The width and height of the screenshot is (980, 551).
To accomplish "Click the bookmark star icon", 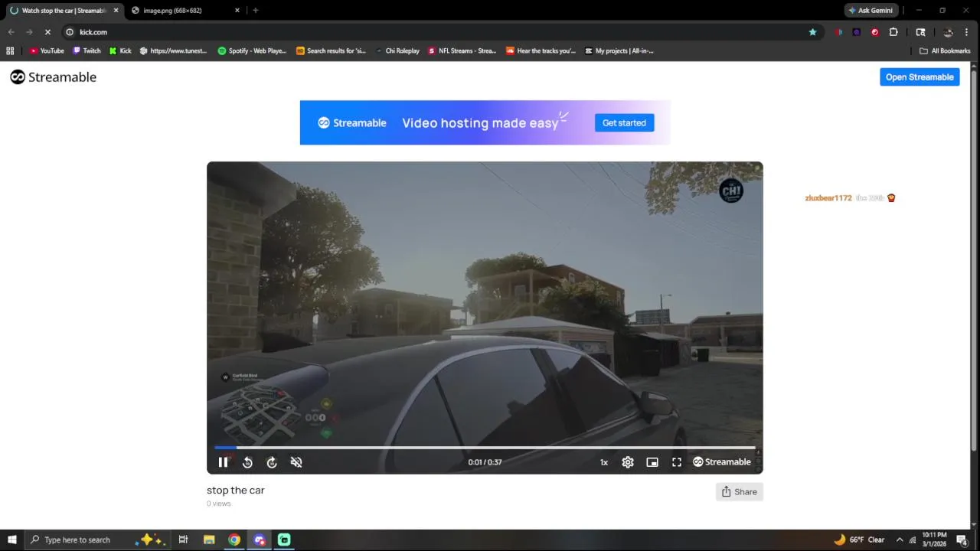I will coord(812,32).
